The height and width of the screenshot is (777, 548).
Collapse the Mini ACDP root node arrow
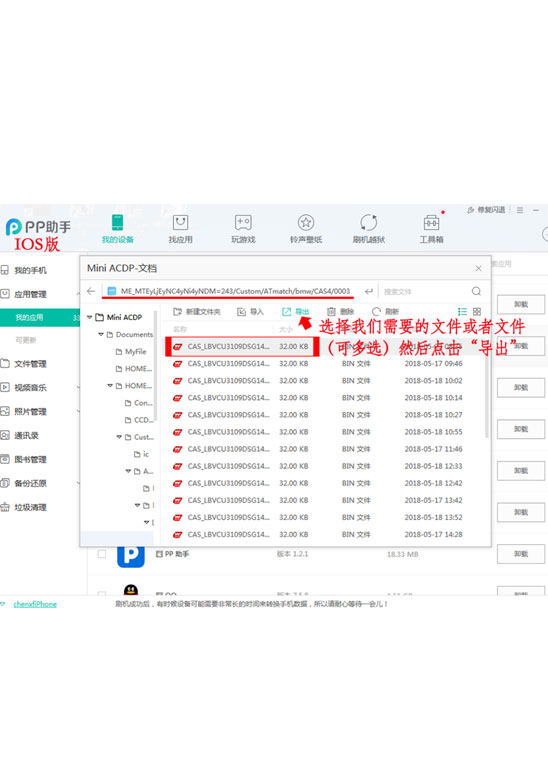(90, 317)
